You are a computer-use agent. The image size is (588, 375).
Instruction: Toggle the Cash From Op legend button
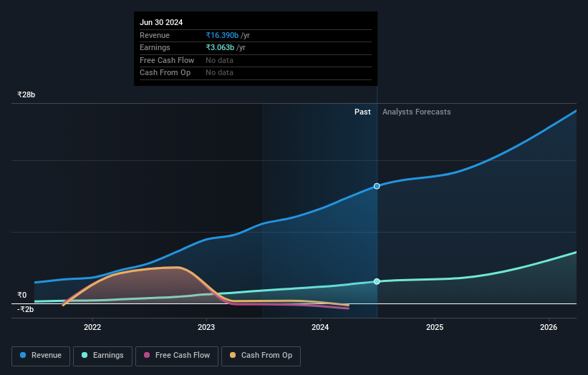tap(261, 356)
